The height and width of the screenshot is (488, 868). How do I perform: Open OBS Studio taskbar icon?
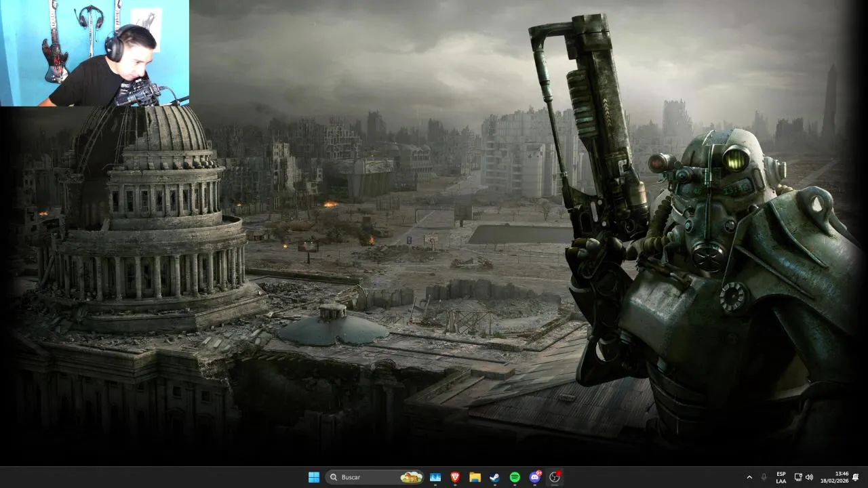[555, 477]
